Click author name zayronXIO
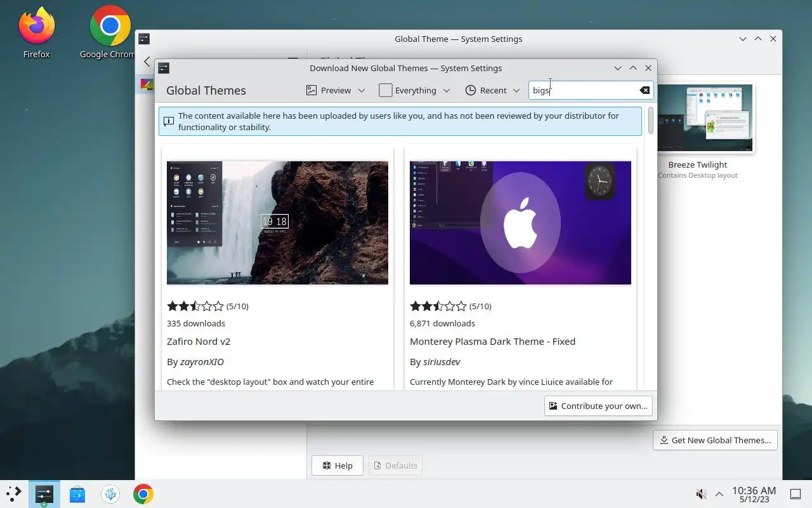Viewport: 812px width, 508px height. pyautogui.click(x=202, y=362)
